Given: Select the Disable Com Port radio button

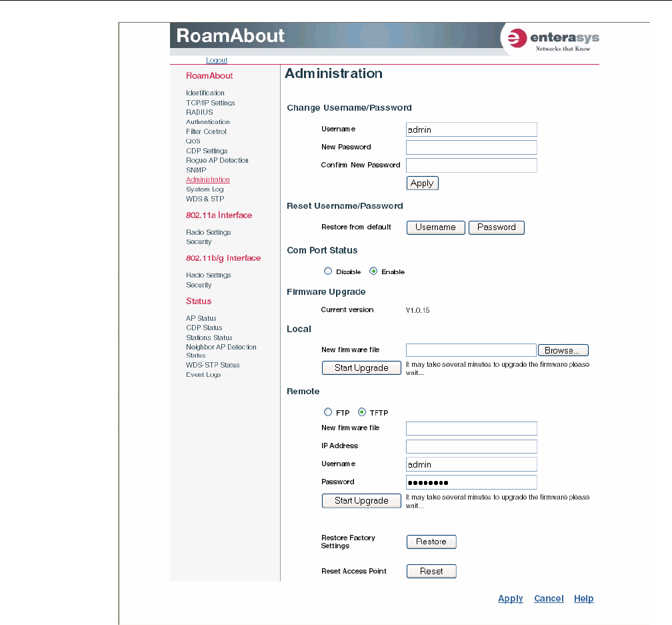Looking at the screenshot, I should point(328,271).
